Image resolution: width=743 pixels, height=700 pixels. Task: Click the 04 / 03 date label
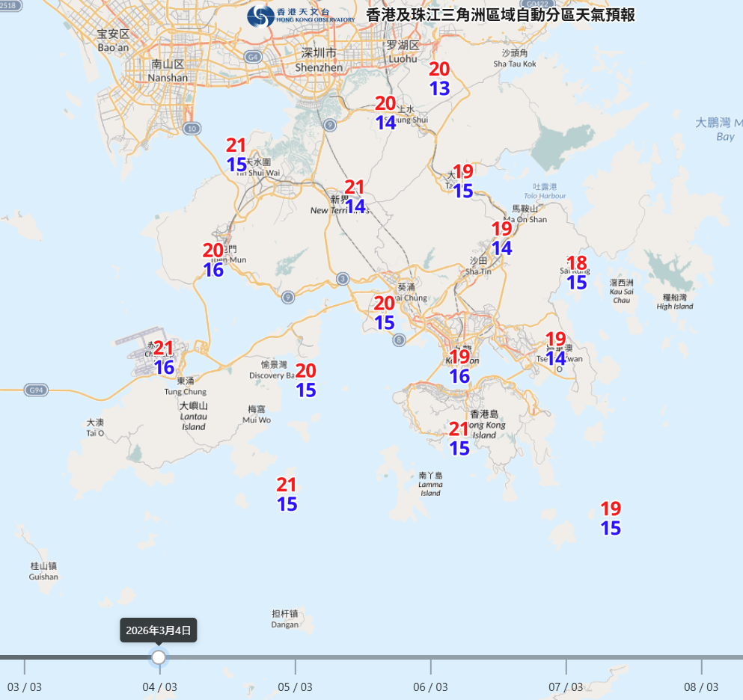click(159, 687)
